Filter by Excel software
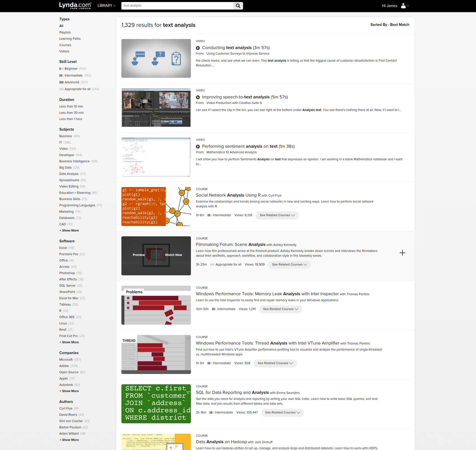The width and height of the screenshot is (476, 450). [x=63, y=248]
